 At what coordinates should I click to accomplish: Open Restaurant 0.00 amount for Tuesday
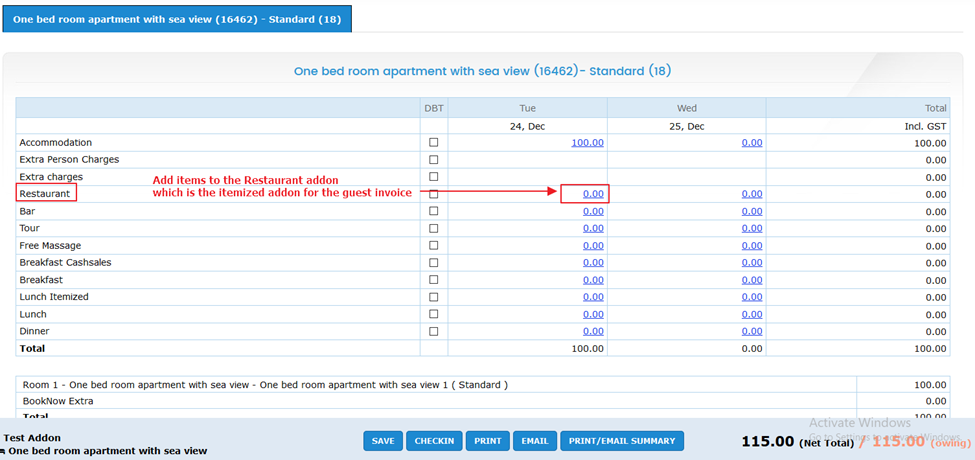(x=593, y=194)
